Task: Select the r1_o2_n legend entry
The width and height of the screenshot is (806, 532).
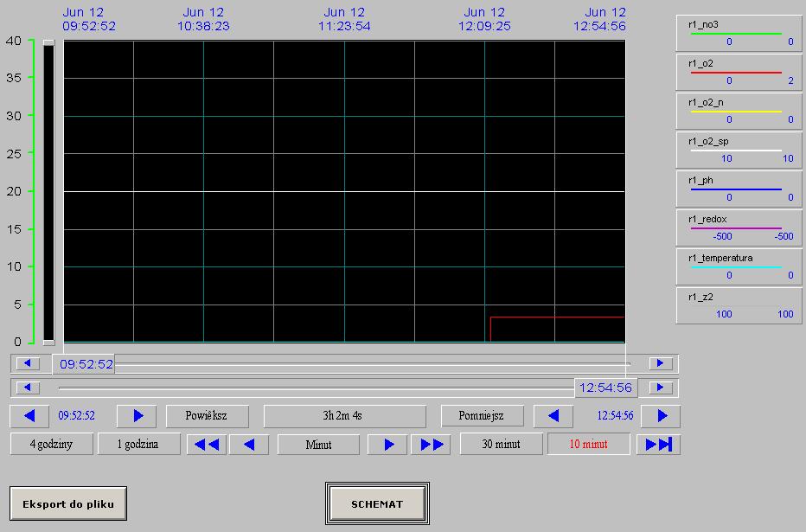Action: point(739,111)
